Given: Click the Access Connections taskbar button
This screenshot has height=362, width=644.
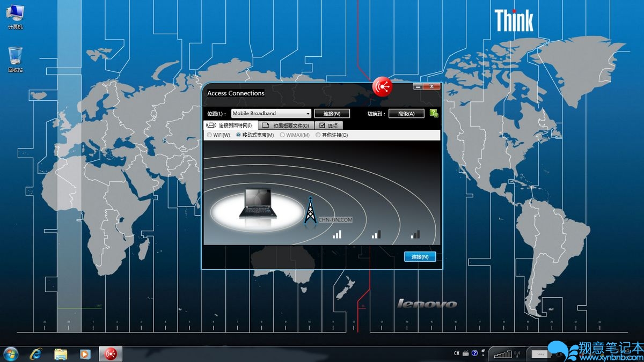Looking at the screenshot, I should (x=111, y=354).
